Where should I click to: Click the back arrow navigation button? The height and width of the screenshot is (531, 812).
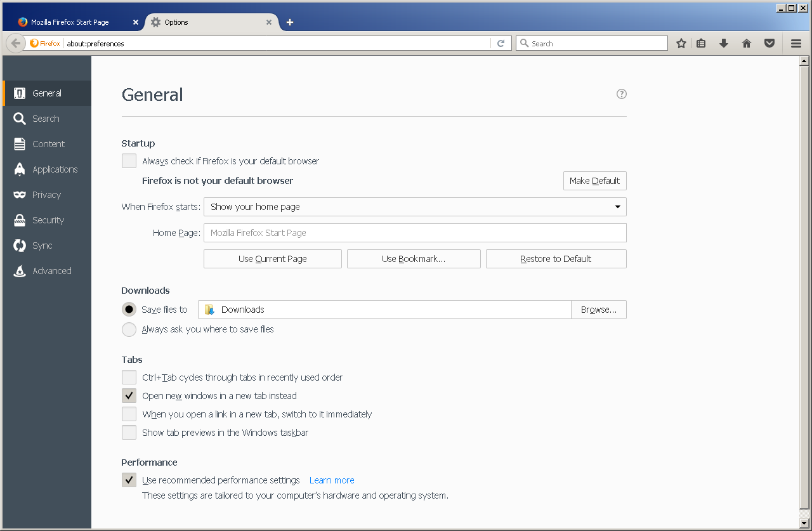tap(15, 43)
